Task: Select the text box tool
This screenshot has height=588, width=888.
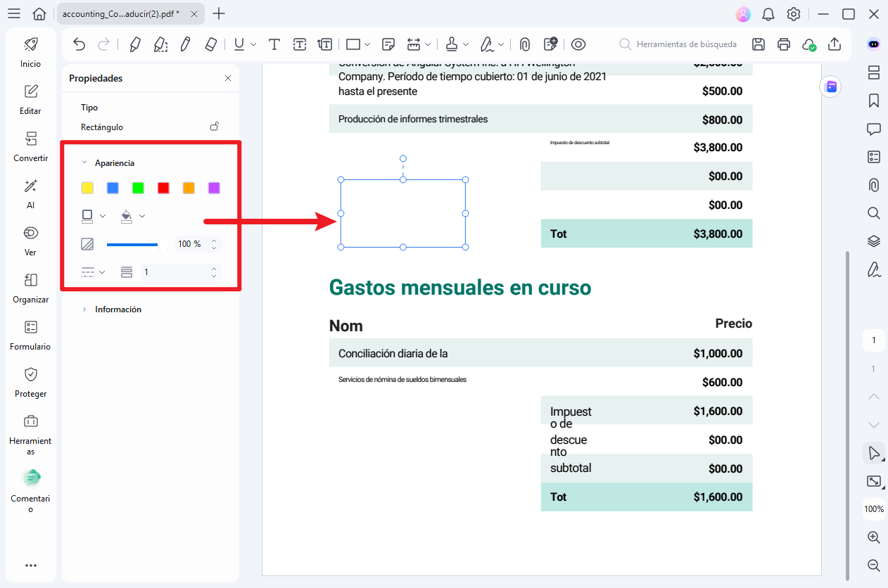Action: 299,44
